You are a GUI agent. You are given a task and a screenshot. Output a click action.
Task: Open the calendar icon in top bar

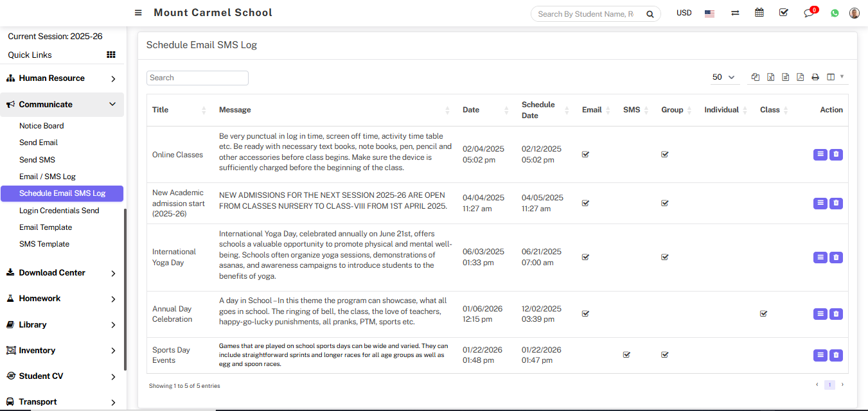pos(759,13)
